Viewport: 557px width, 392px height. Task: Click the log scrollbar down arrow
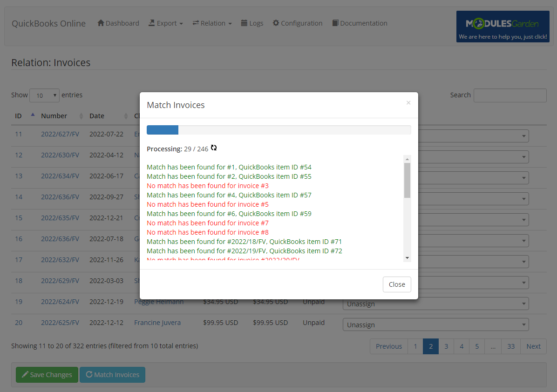[x=407, y=258]
